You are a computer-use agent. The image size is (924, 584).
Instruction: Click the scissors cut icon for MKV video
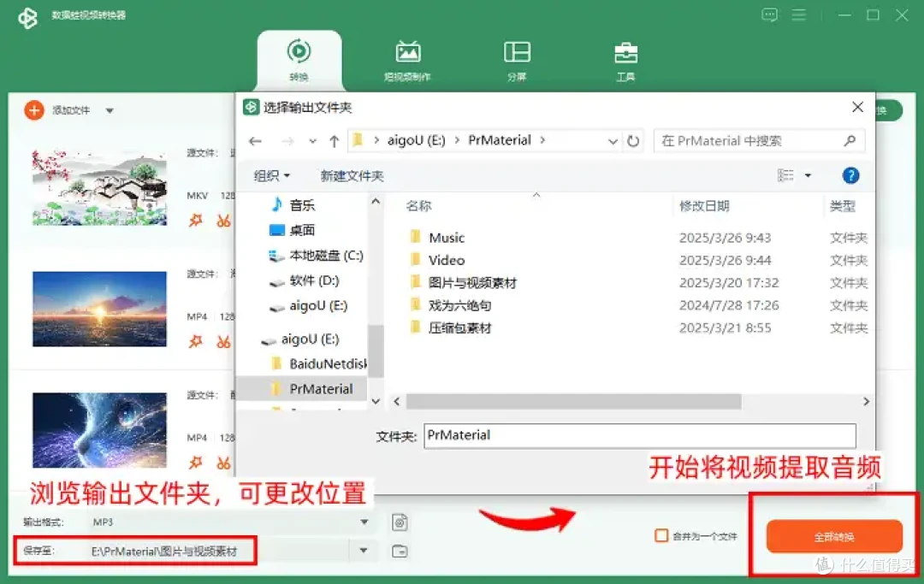click(223, 221)
